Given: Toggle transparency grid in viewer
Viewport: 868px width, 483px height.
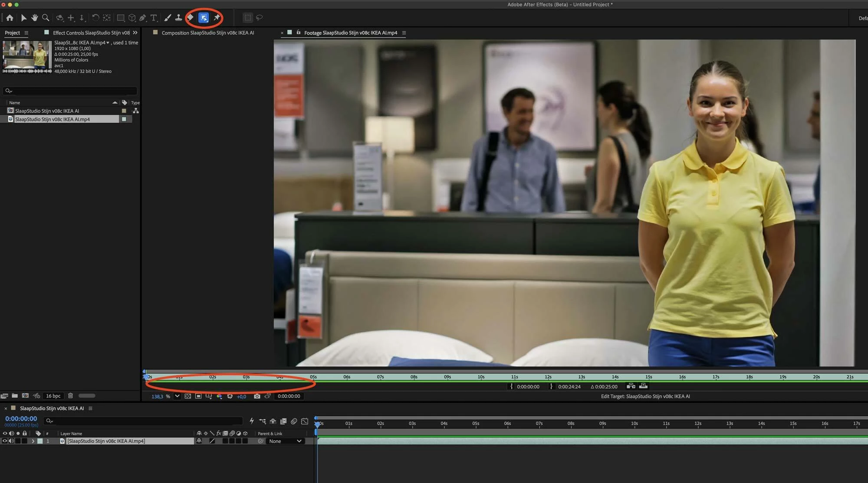Looking at the screenshot, I should click(x=187, y=396).
